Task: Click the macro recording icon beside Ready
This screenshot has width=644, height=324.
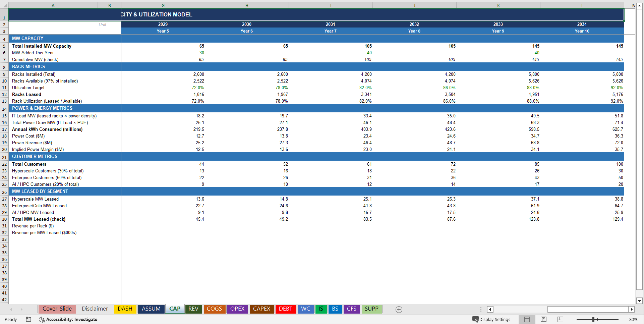Action: (x=28, y=319)
